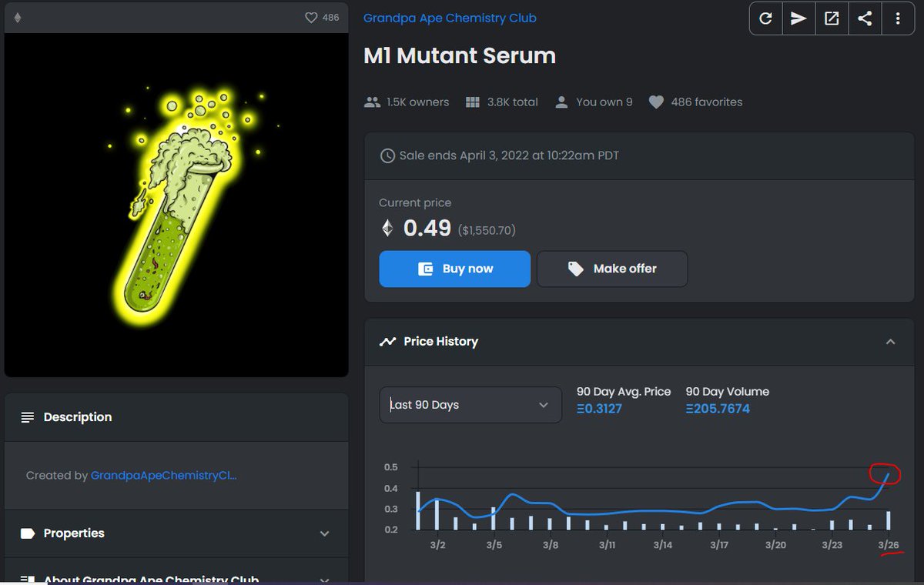Click the refresh metadata icon
The height and width of the screenshot is (585, 924).
pos(766,18)
